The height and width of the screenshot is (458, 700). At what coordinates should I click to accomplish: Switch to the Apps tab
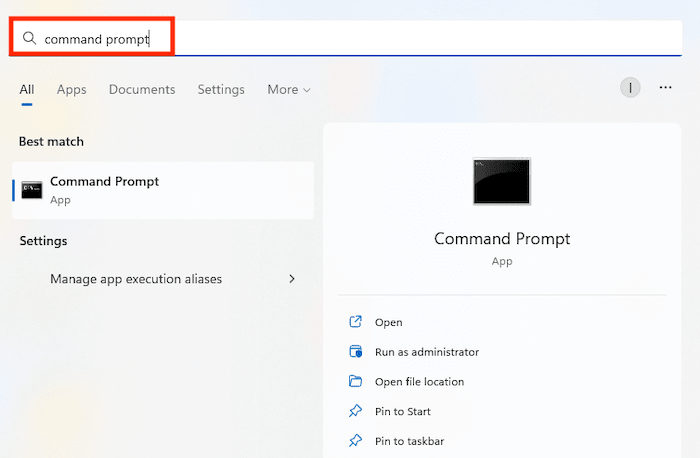point(72,90)
